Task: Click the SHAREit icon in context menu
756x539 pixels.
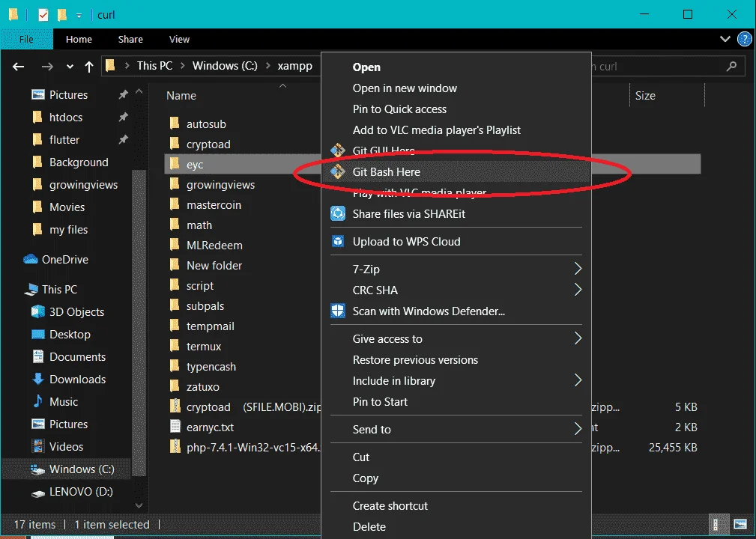Action: tap(338, 213)
